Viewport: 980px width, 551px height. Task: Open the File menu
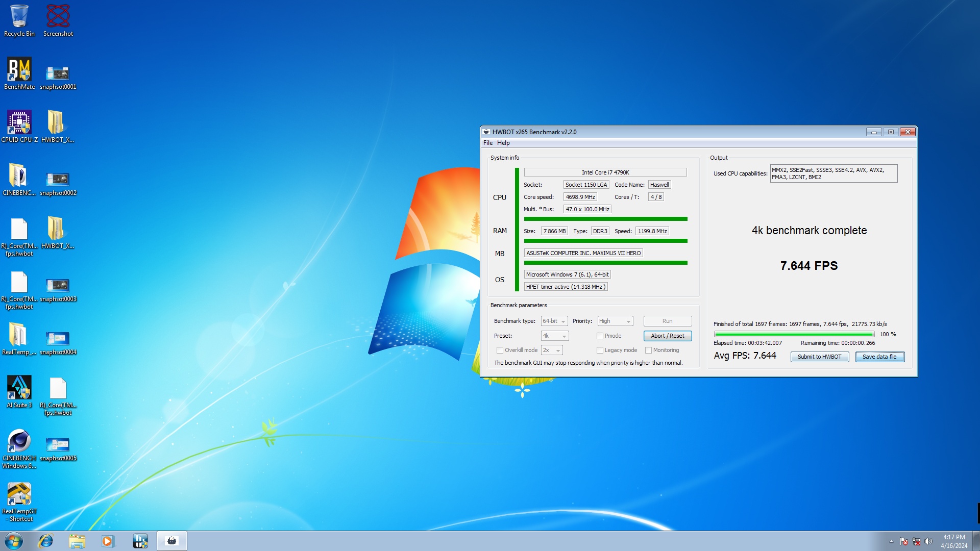pos(488,143)
